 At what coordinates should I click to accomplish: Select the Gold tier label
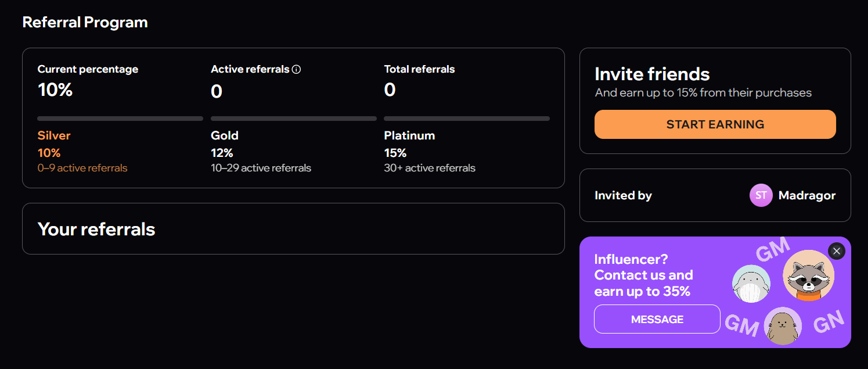[x=225, y=135]
